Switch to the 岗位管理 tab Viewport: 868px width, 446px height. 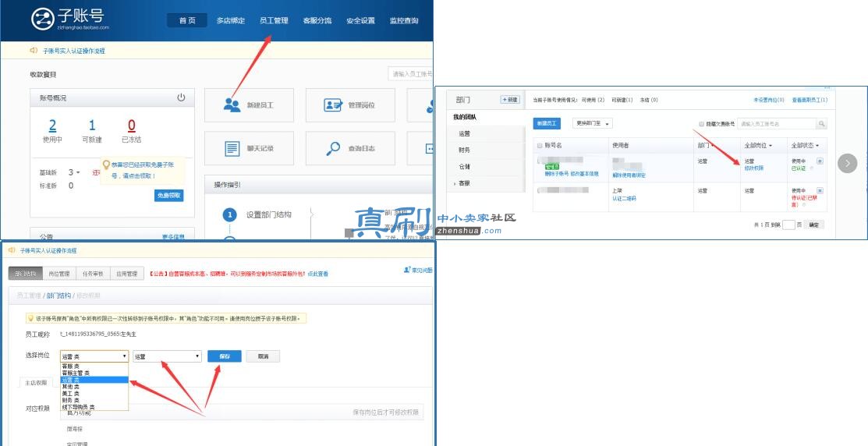(x=59, y=274)
